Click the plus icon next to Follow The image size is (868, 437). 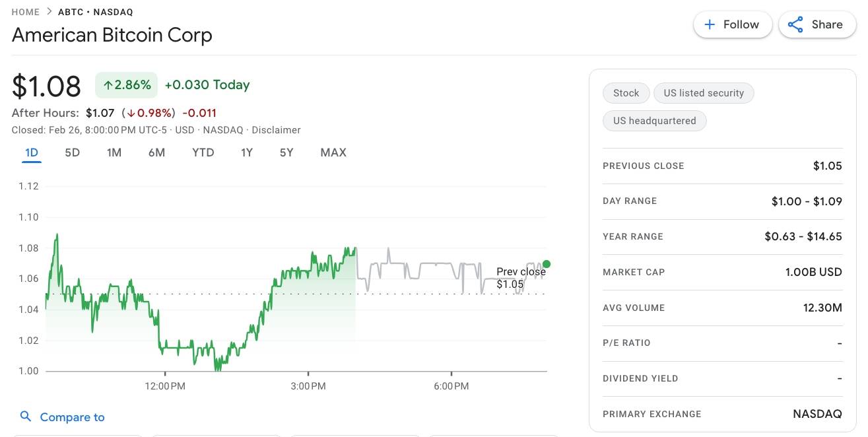point(710,24)
